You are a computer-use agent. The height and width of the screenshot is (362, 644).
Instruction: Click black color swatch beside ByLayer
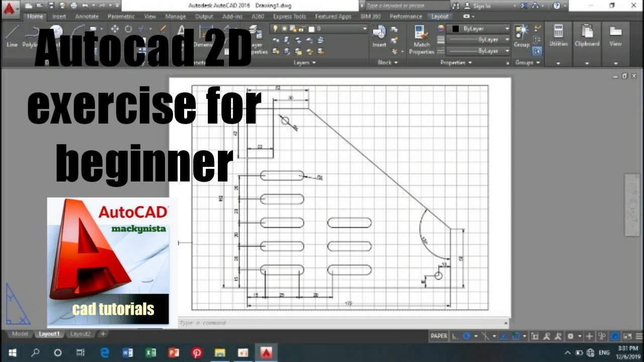(456, 29)
